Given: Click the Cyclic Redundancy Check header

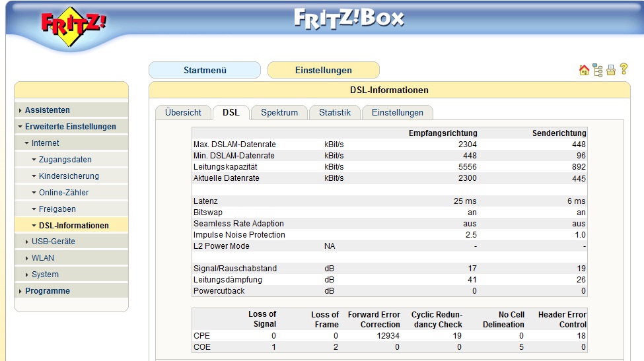Looking at the screenshot, I should pos(437,319).
